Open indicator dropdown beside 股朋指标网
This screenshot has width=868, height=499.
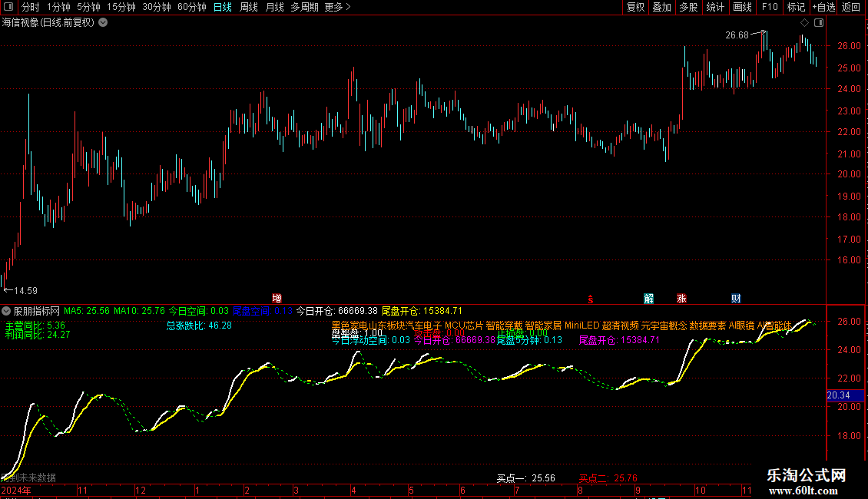click(6, 311)
